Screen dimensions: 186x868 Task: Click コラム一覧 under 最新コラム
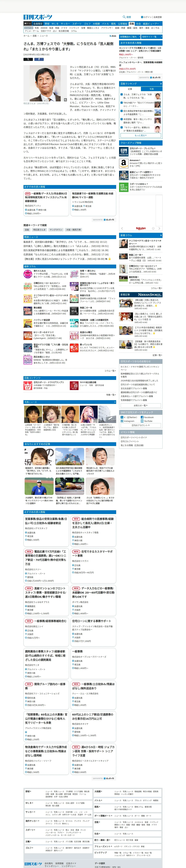click(110, 371)
